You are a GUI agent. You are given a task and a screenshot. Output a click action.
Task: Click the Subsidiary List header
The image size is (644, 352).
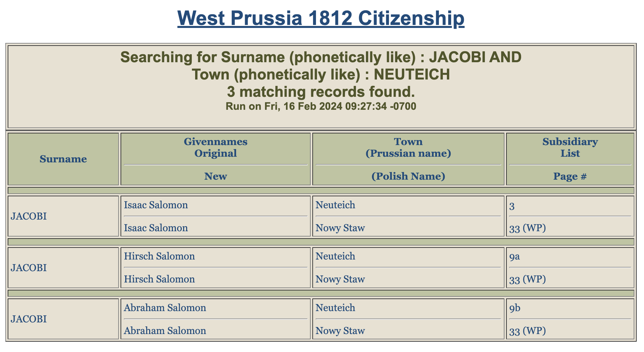pos(570,147)
